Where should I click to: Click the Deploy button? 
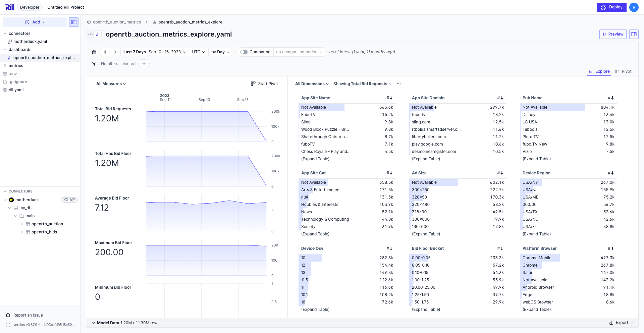pyautogui.click(x=611, y=7)
